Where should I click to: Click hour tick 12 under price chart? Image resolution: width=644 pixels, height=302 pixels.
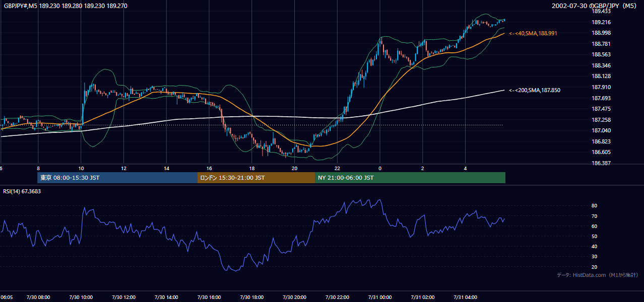[x=123, y=168]
